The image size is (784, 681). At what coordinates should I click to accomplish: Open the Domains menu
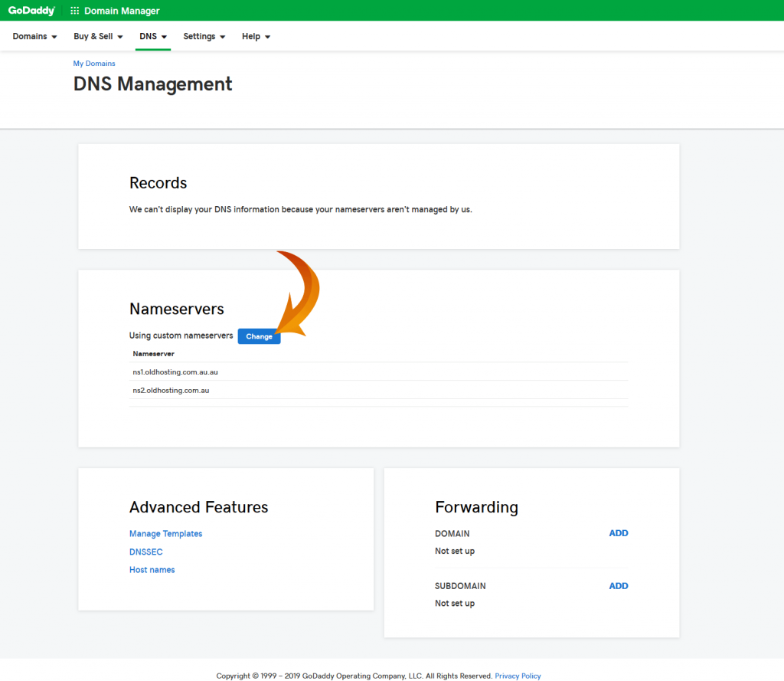[x=35, y=36]
